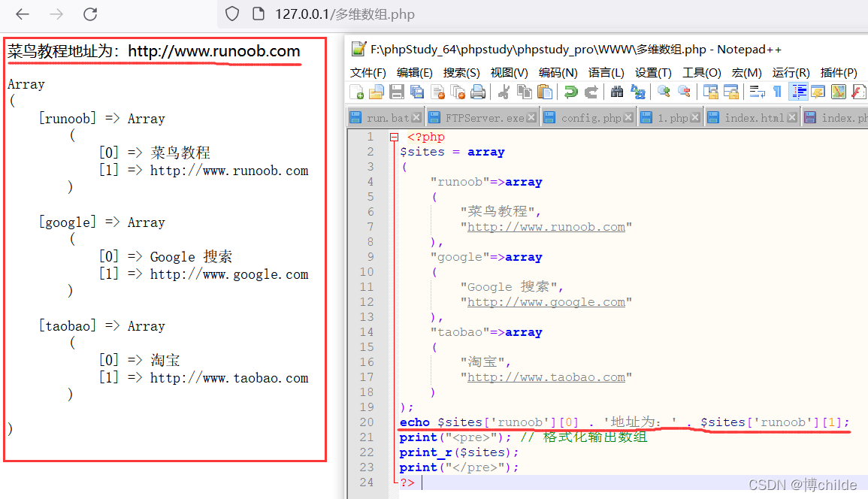868x499 pixels.
Task: Open 运行(R) menu
Action: click(x=791, y=73)
